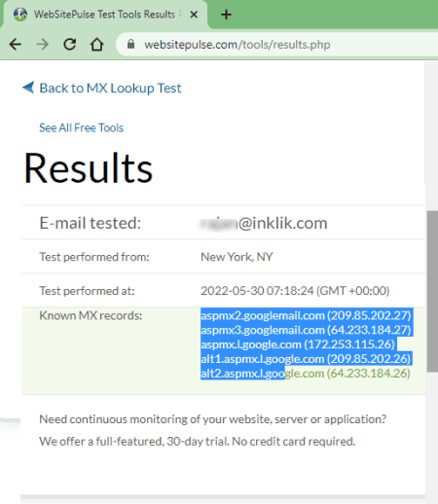Click the browser forward arrow

(43, 45)
